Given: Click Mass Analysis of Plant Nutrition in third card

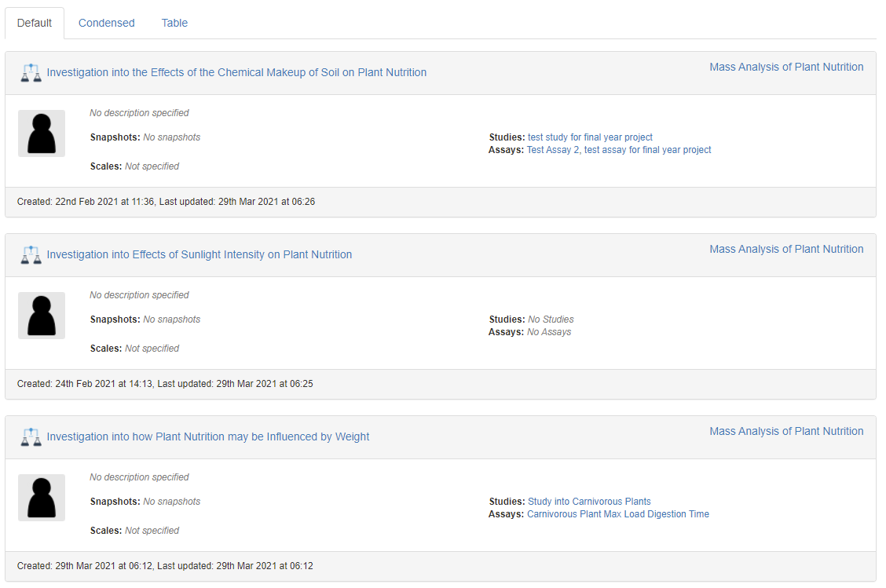Looking at the screenshot, I should [786, 431].
